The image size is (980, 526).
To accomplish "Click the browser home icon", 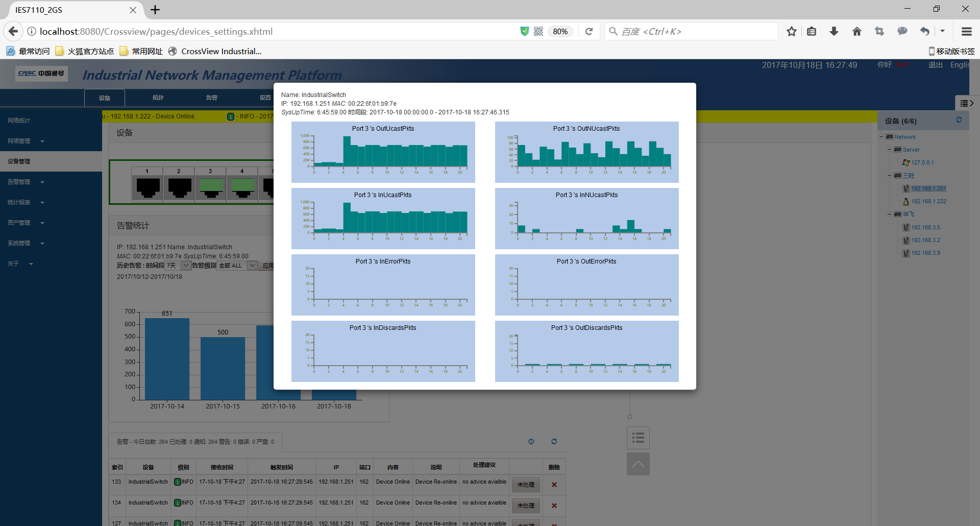I will pos(856,32).
